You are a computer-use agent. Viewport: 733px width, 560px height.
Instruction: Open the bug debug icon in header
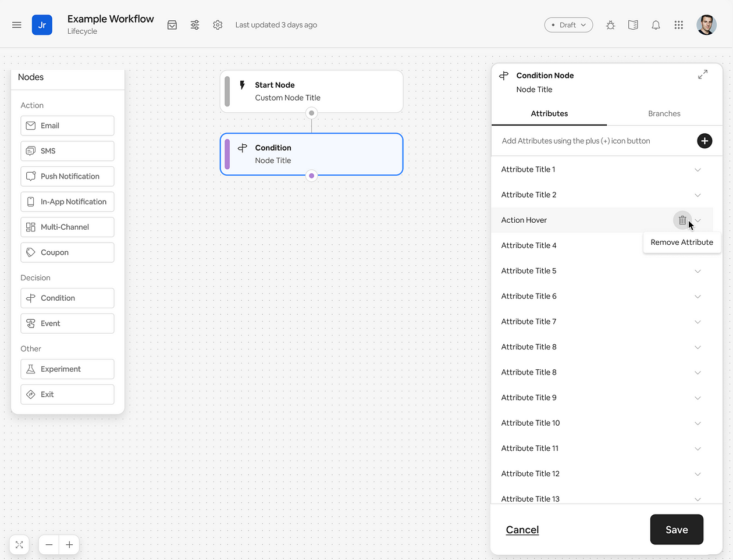610,25
